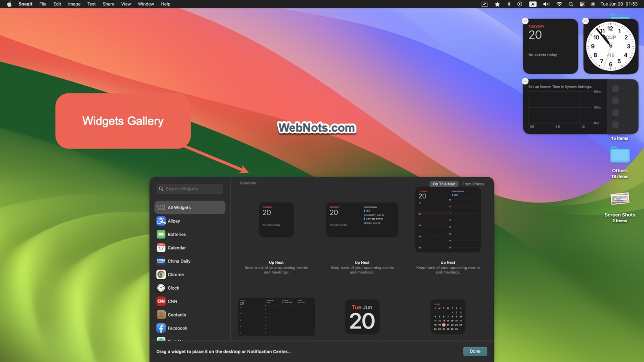644x362 pixels.
Task: Select the Facebook icon in sidebar
Action: 161,328
